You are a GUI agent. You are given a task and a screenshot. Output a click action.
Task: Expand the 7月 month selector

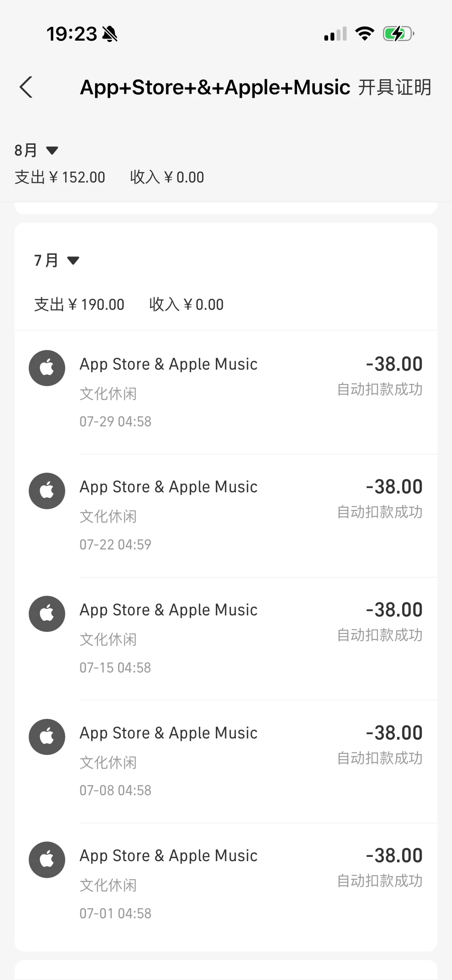(x=56, y=260)
